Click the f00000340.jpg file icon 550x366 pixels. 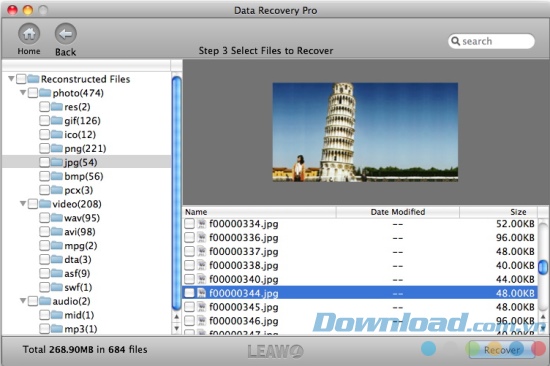point(202,279)
